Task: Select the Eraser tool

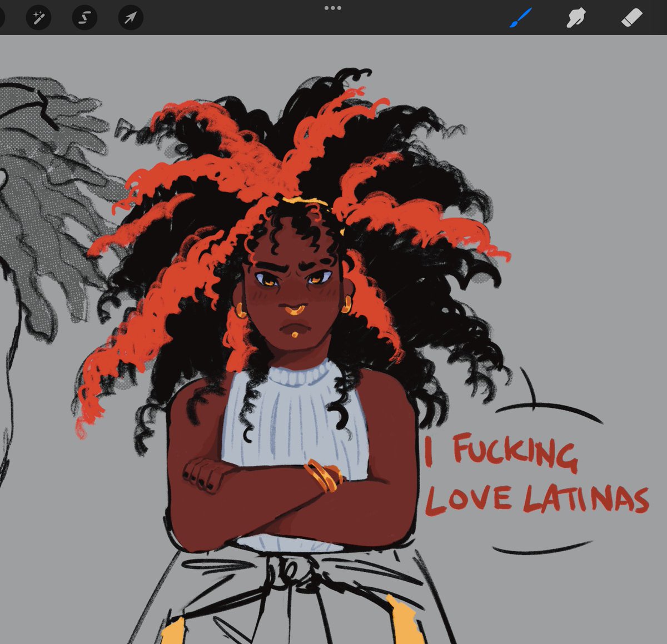Action: (631, 18)
